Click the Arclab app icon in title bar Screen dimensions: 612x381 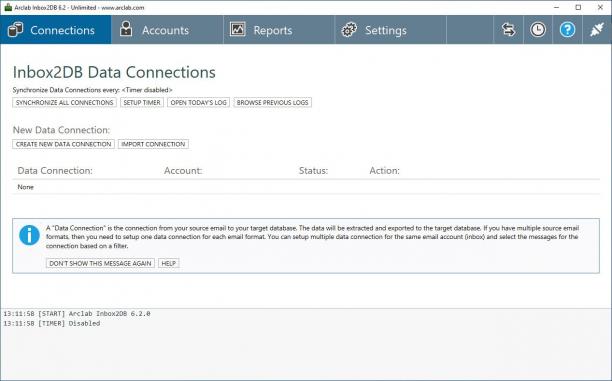click(8, 7)
